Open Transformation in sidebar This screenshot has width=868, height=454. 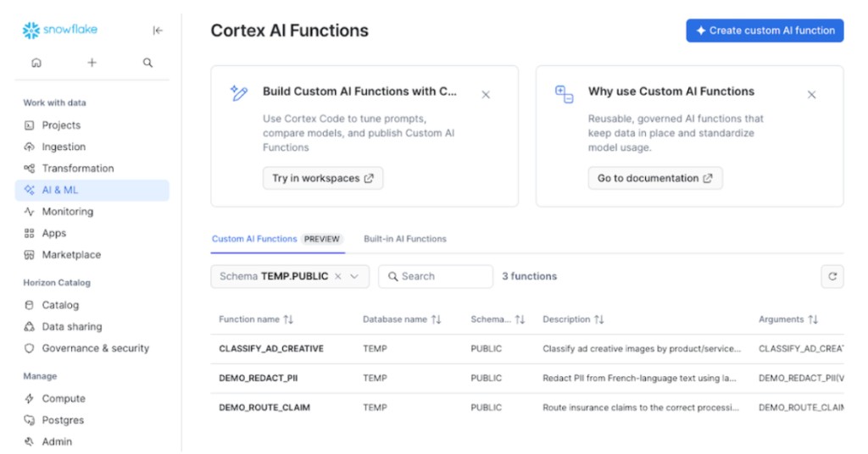click(x=92, y=169)
